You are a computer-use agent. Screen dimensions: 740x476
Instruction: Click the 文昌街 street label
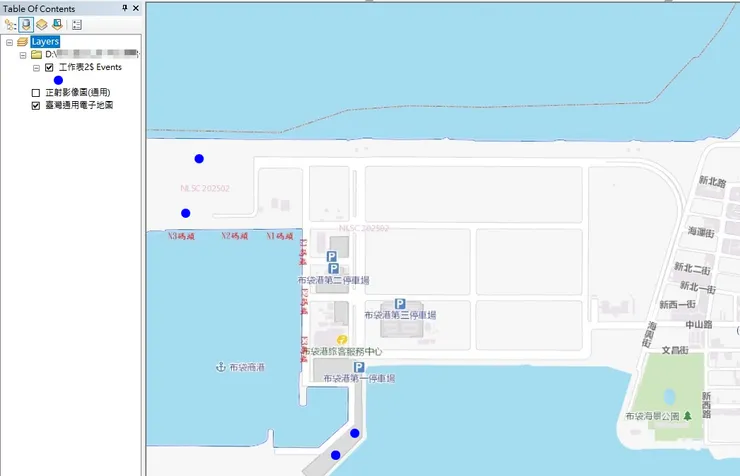675,350
